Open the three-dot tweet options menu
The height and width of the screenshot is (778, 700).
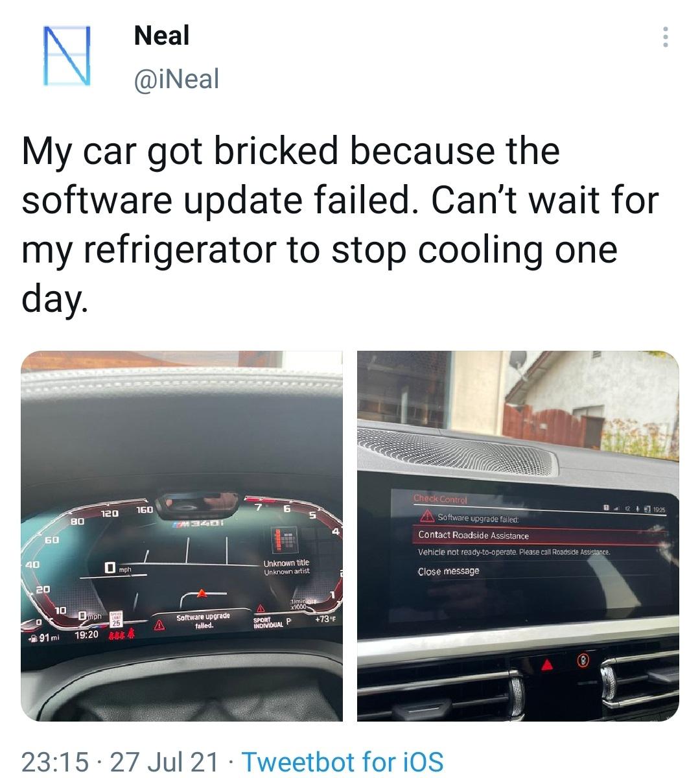point(664,37)
